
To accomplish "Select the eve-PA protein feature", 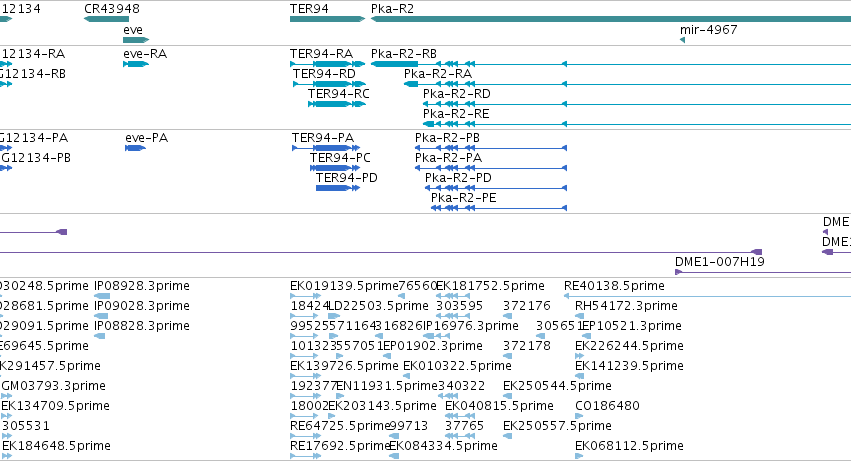I will tap(135, 148).
